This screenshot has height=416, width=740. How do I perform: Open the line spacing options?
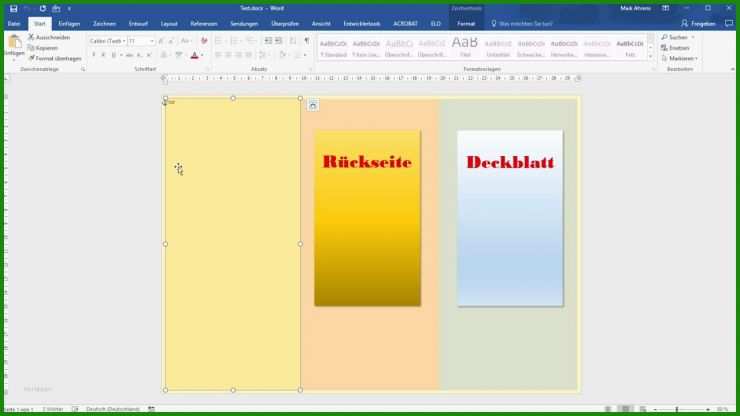coord(264,55)
